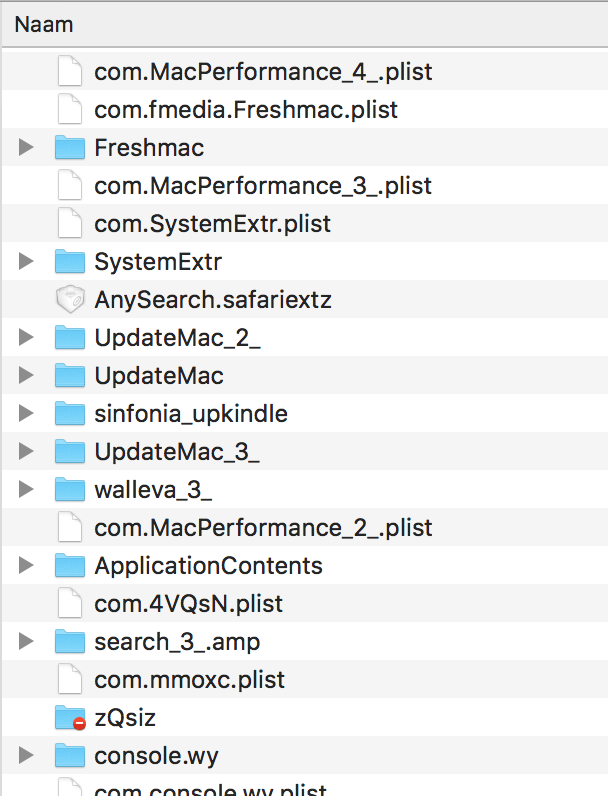Select the Freshmac folder name
This screenshot has width=608, height=796.
[149, 148]
